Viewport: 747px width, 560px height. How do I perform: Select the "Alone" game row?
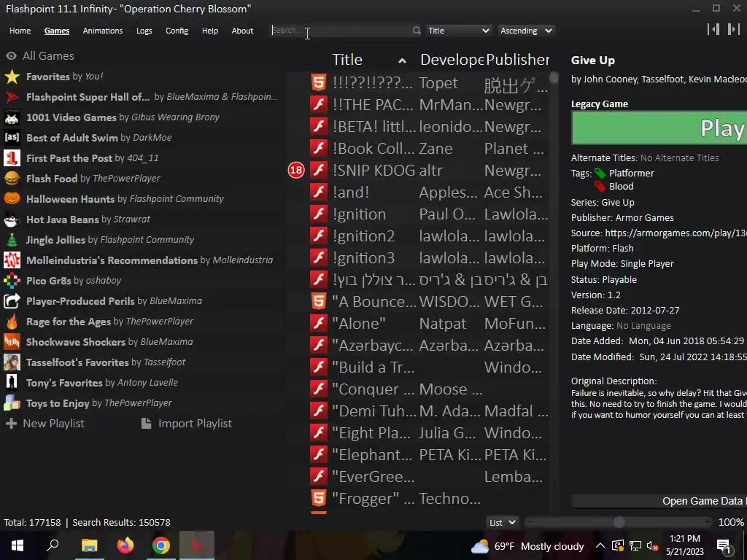[x=418, y=323]
